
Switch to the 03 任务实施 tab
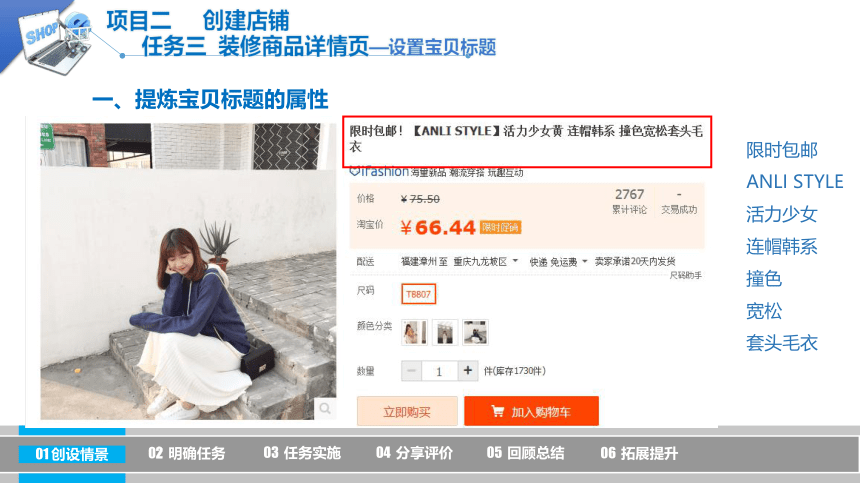click(302, 453)
